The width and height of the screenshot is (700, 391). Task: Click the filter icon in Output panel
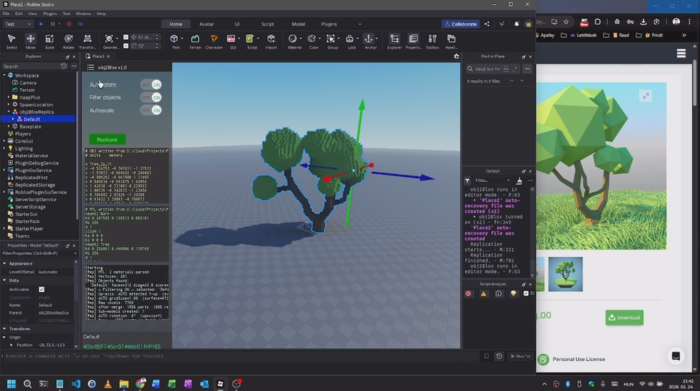click(x=467, y=180)
